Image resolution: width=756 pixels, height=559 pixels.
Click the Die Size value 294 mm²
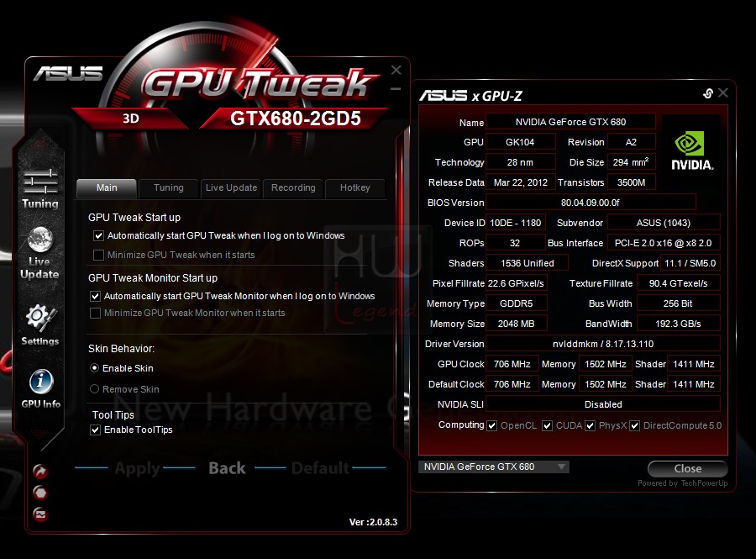[631, 162]
